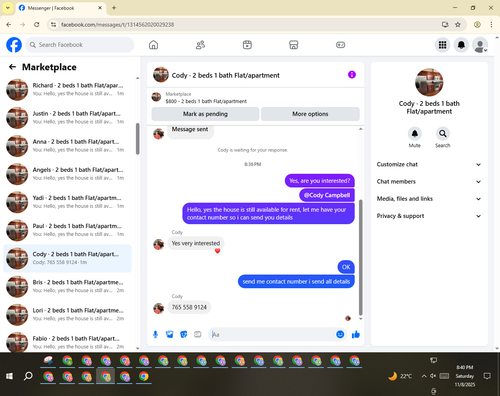Open the tab search dropdown in Chrome
500x396 pixels.
coord(8,8)
